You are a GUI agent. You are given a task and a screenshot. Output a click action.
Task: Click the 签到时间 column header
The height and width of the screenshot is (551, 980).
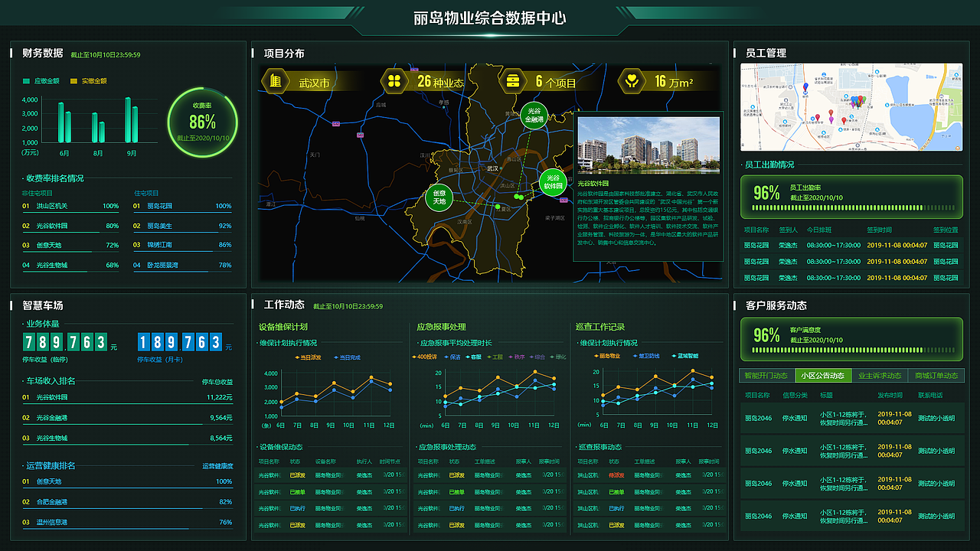[x=879, y=230]
